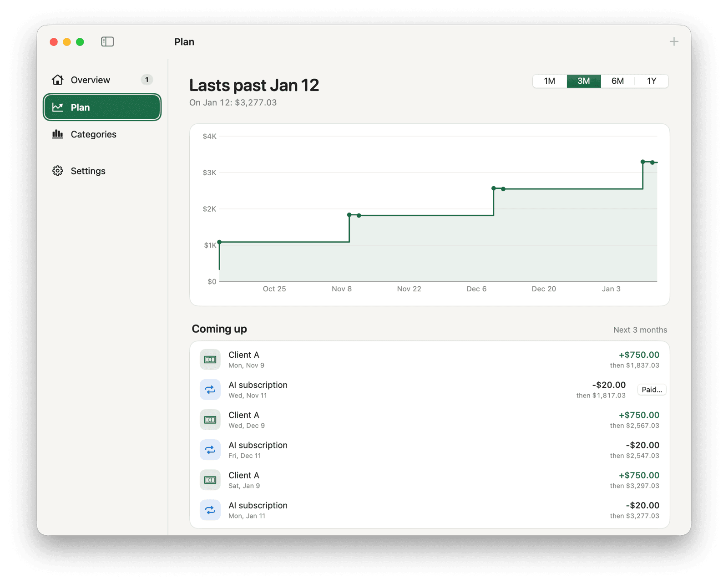Open Overview in the sidebar
Screen dimensions: 728x584
pyautogui.click(x=102, y=80)
